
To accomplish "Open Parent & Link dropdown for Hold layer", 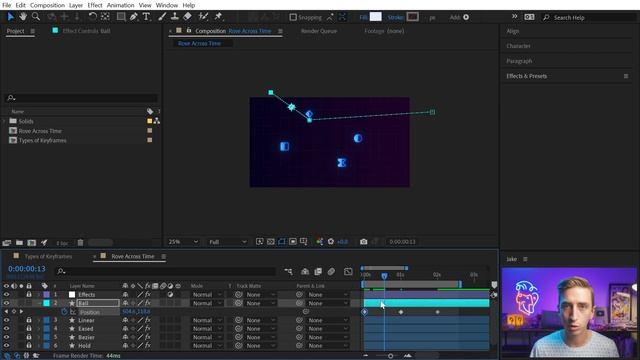I will (x=327, y=346).
